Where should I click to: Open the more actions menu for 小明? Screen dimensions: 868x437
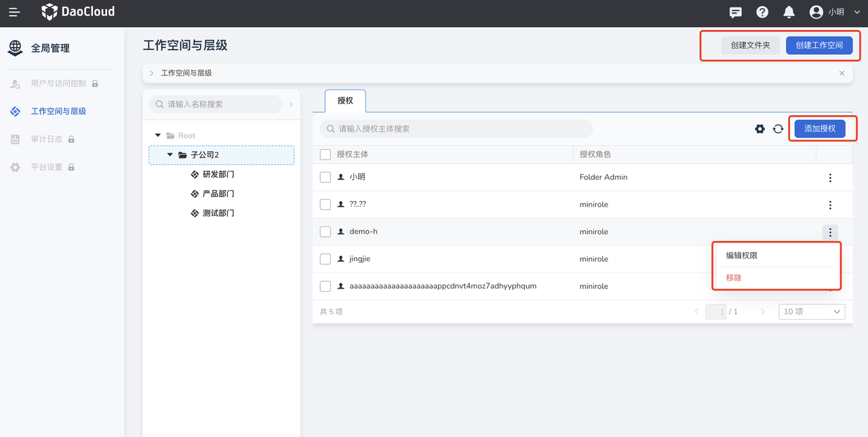(830, 178)
